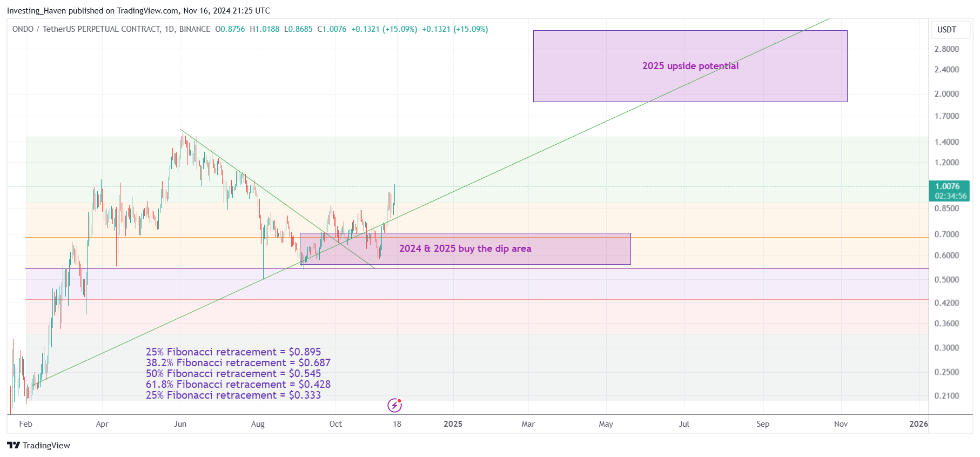Click the 02:34:56 bar countdown timer

tap(951, 196)
